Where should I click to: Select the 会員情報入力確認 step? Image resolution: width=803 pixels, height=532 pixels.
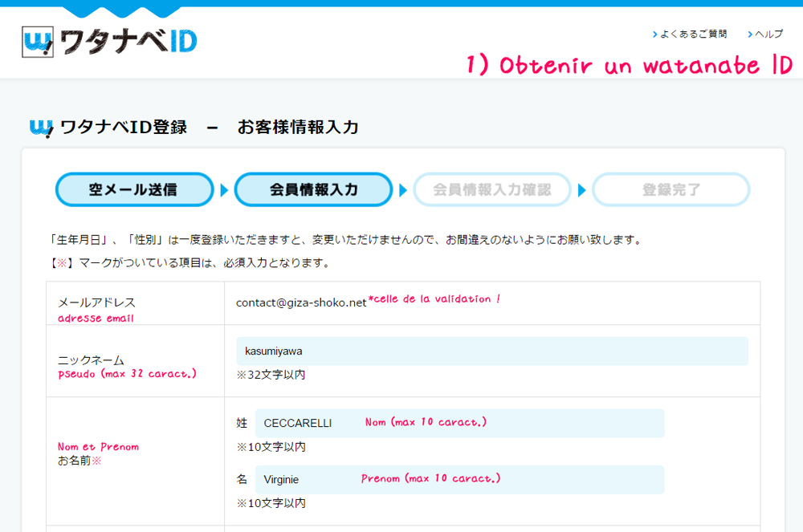492,190
